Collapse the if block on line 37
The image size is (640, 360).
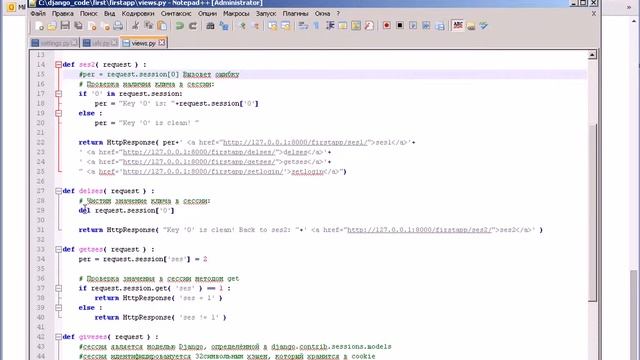coord(58,288)
